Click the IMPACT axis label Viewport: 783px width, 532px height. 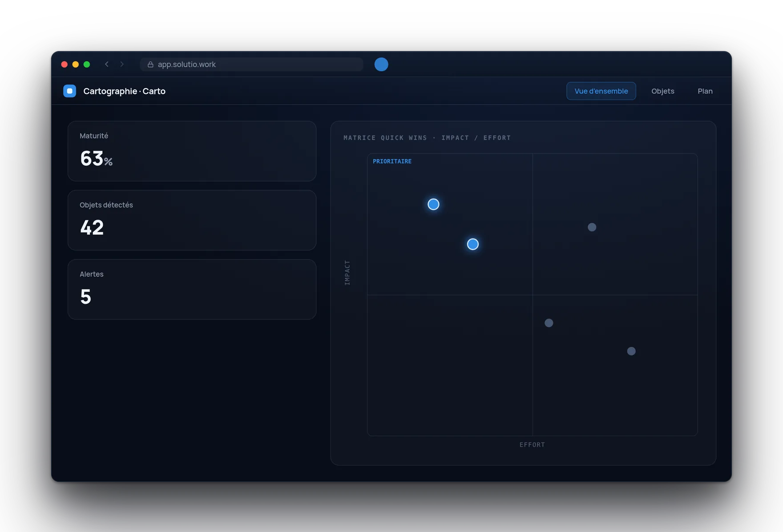[347, 273]
